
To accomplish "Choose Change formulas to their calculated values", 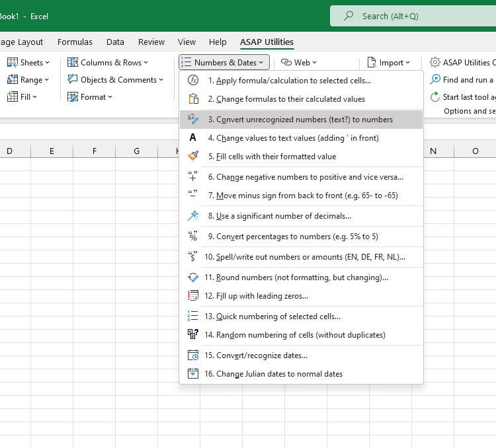I will click(x=301, y=99).
